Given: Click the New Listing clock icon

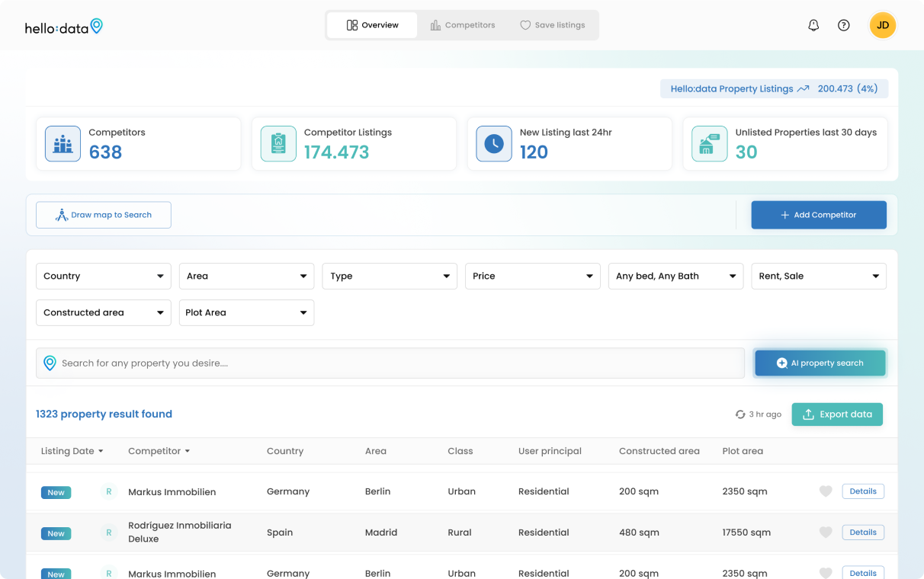Looking at the screenshot, I should pos(494,143).
